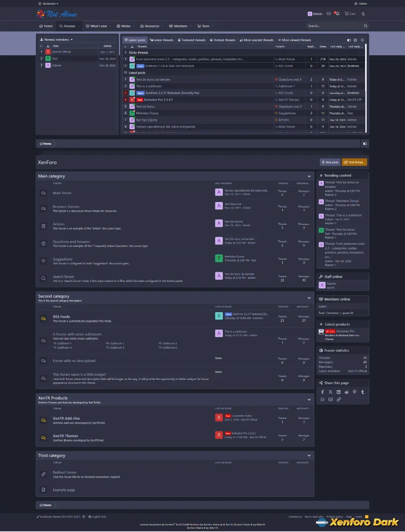The image size is (405, 532).
Task: Toggle the switch at breadcrumb right end
Action: (x=365, y=144)
